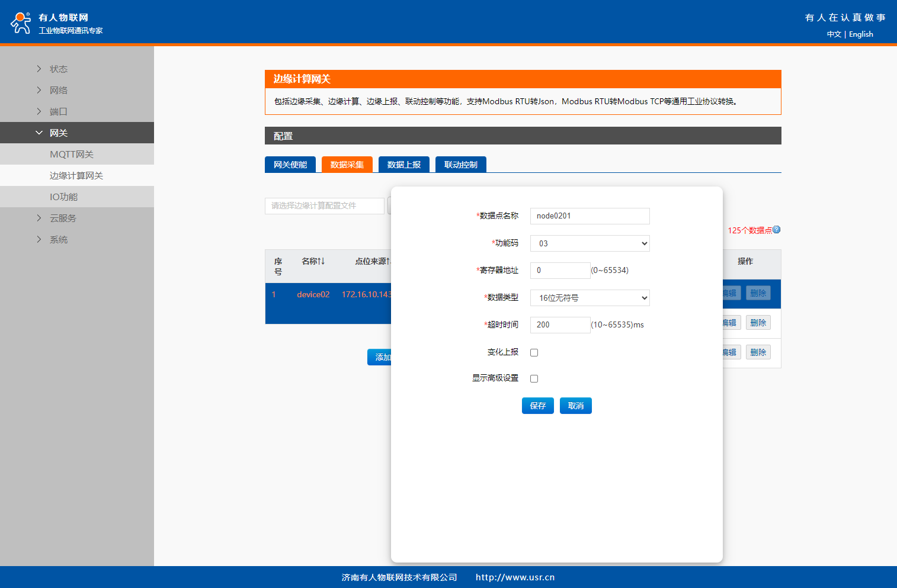897x588 pixels.
Task: Switch to the 数据上报 tab
Action: click(403, 165)
